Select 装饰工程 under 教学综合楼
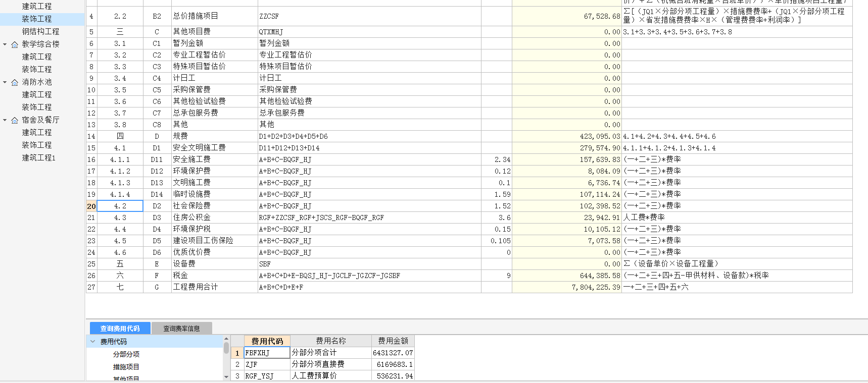 point(36,70)
